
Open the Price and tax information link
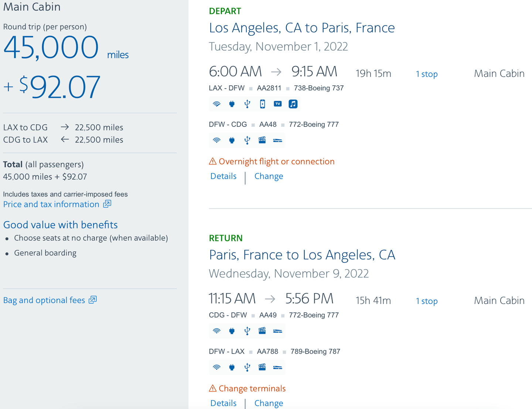(x=51, y=205)
